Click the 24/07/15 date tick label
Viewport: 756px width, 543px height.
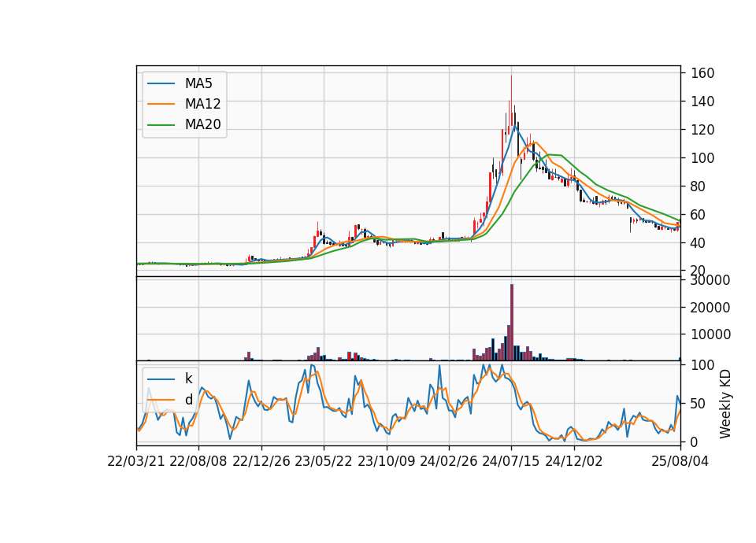tap(511, 461)
